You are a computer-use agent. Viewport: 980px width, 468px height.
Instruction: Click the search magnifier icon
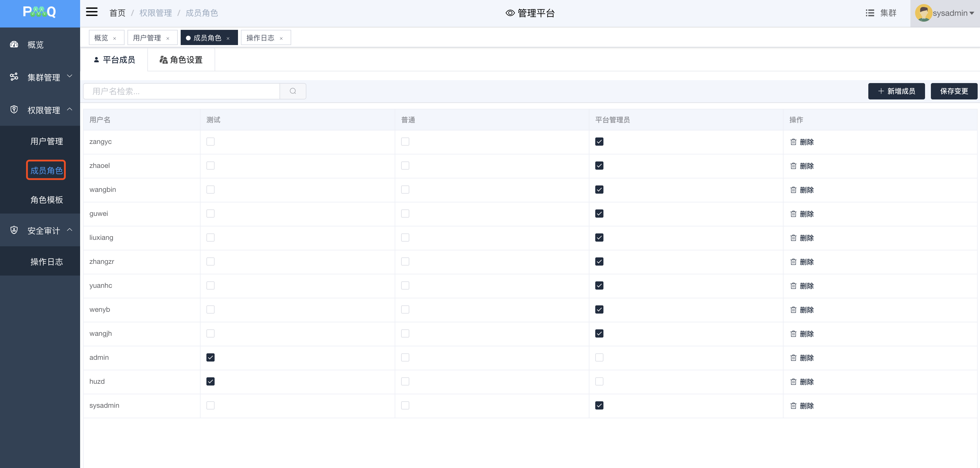click(293, 91)
